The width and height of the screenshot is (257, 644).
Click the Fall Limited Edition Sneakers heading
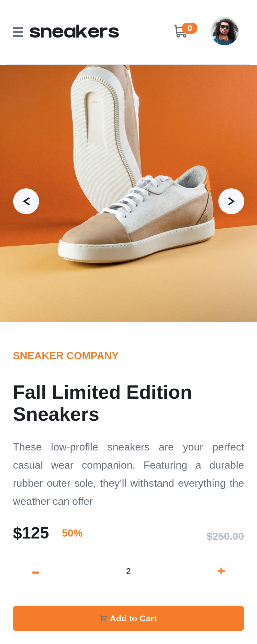(102, 403)
